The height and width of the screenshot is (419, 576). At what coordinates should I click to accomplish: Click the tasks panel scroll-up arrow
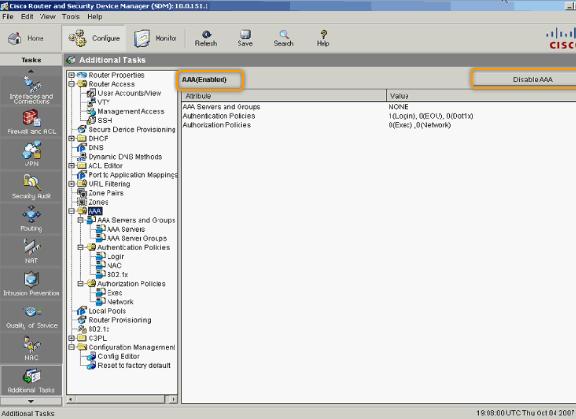click(31, 71)
